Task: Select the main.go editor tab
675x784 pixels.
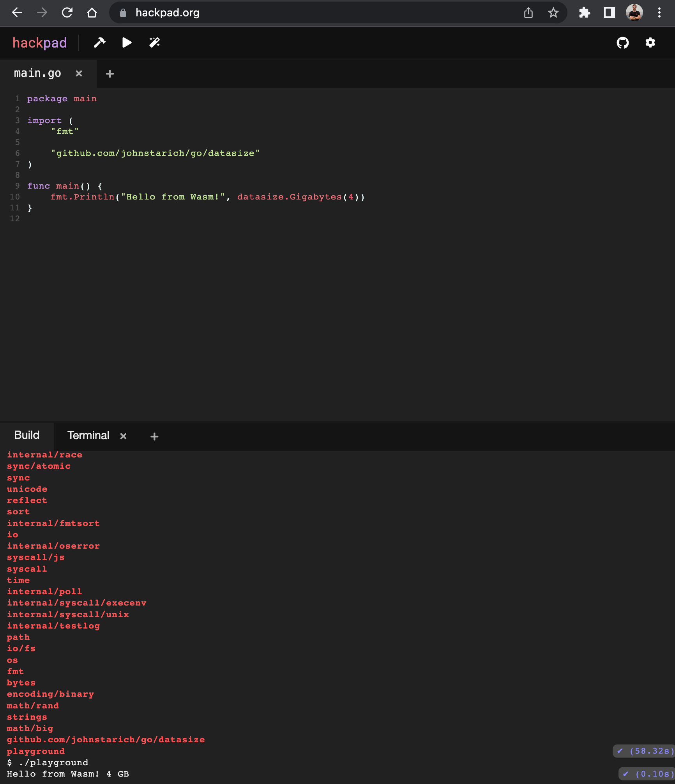Action: coord(37,73)
